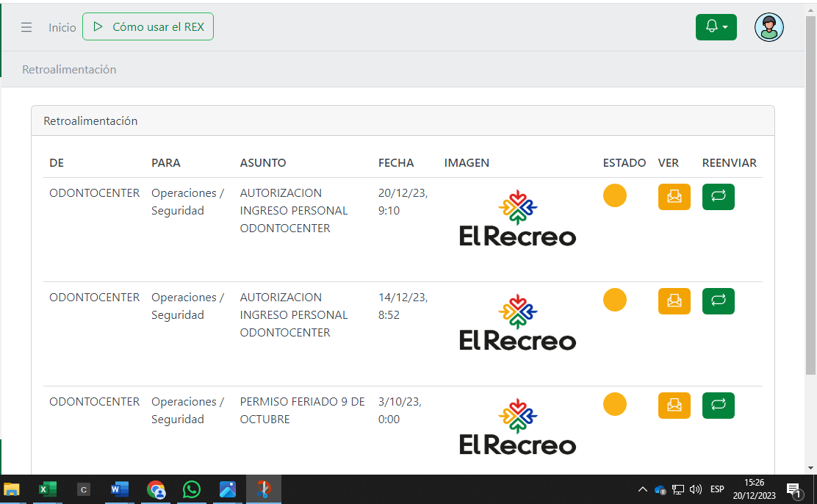Open the notifications bell dropdown
The width and height of the screenshot is (817, 504).
click(716, 27)
